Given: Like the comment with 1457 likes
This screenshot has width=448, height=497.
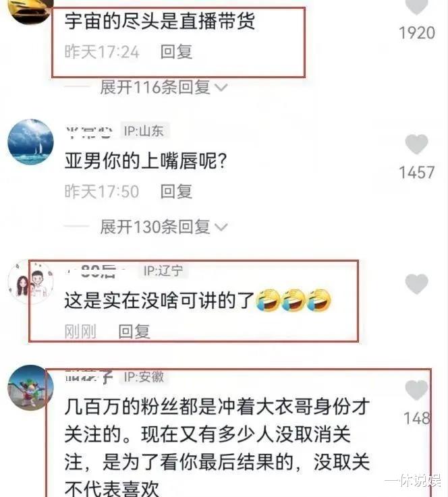Looking at the screenshot, I should click(416, 144).
